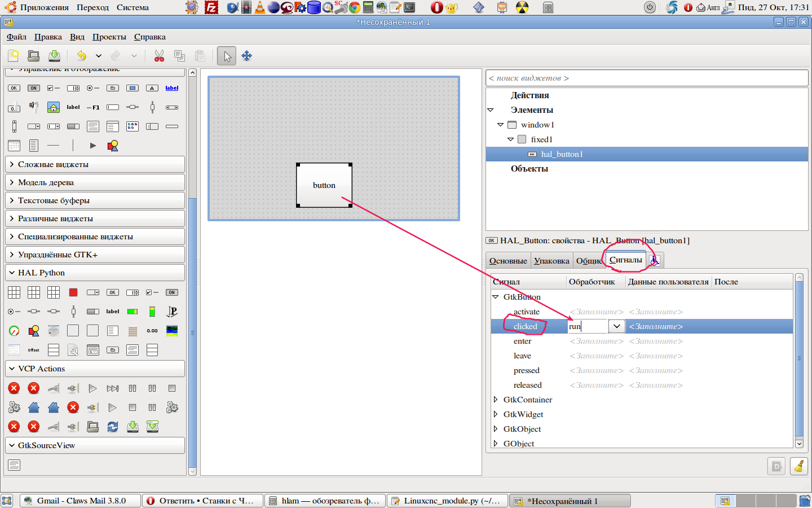
Task: Activate the pointer selection mode
Action: pyautogui.click(x=227, y=56)
